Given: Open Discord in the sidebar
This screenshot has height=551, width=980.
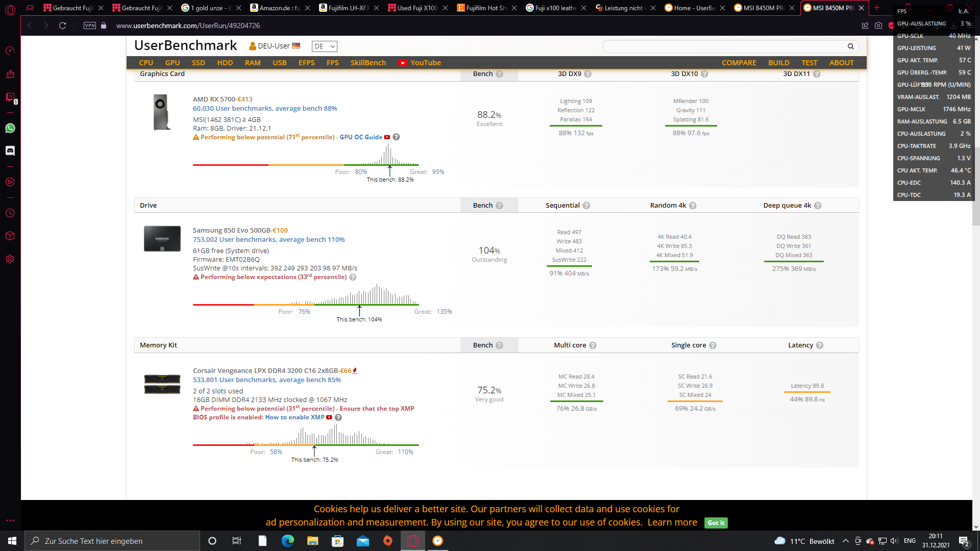Looking at the screenshot, I should tap(10, 151).
